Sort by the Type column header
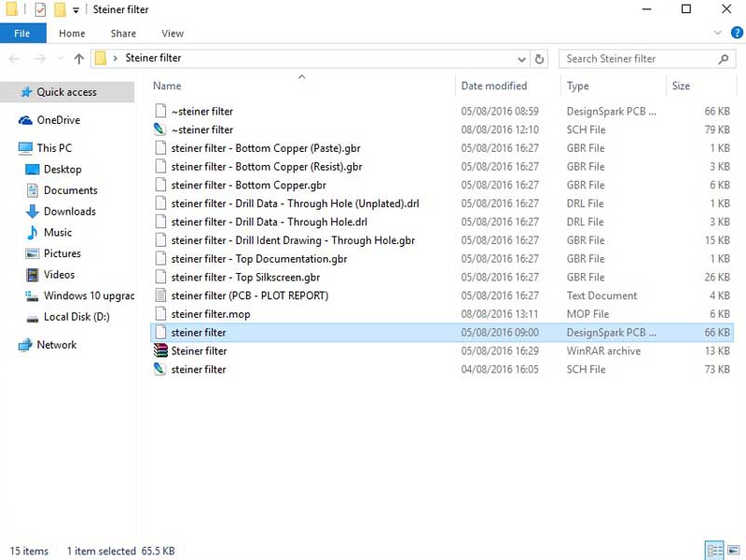This screenshot has width=746, height=560. [577, 86]
